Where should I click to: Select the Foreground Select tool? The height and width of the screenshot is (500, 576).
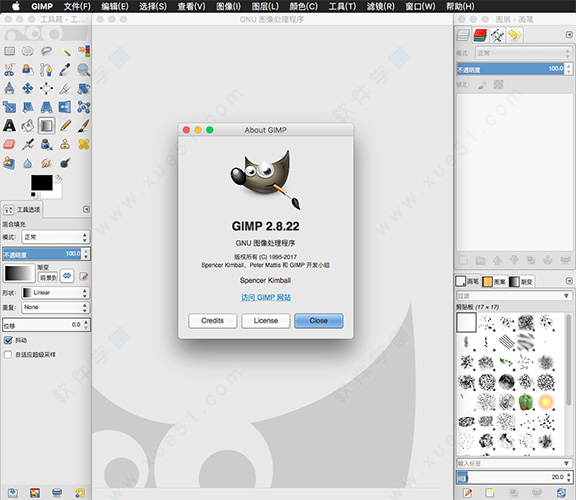click(x=28, y=70)
